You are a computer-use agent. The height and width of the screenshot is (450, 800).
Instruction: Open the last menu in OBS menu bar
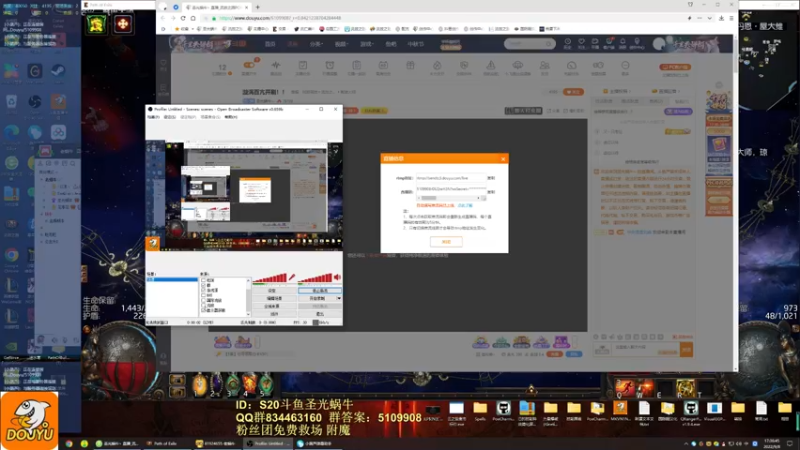231,117
